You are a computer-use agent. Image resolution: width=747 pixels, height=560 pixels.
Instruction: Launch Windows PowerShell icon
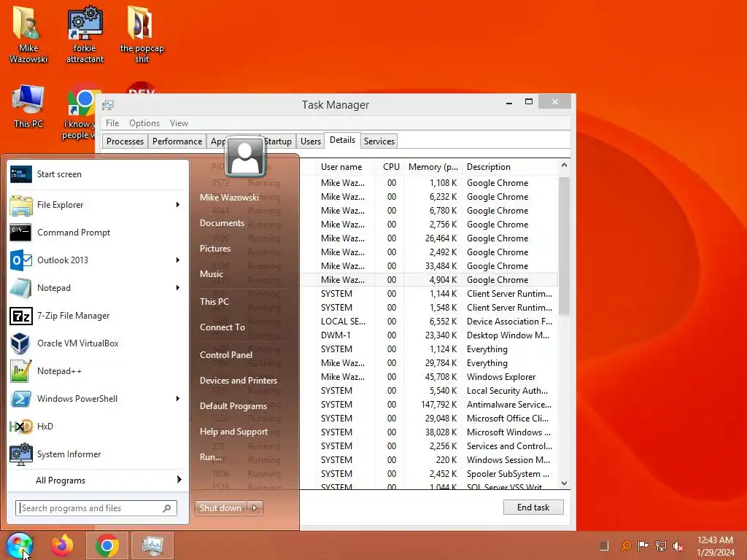pyautogui.click(x=20, y=399)
